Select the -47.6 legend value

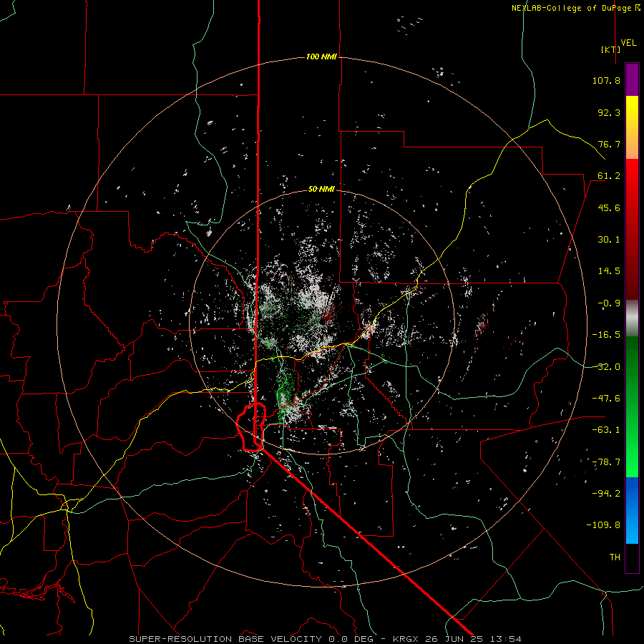point(606,399)
